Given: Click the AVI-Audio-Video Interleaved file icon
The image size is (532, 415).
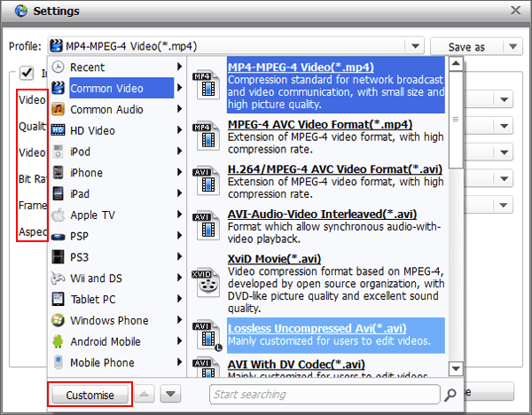Looking at the screenshot, I should point(206,225).
